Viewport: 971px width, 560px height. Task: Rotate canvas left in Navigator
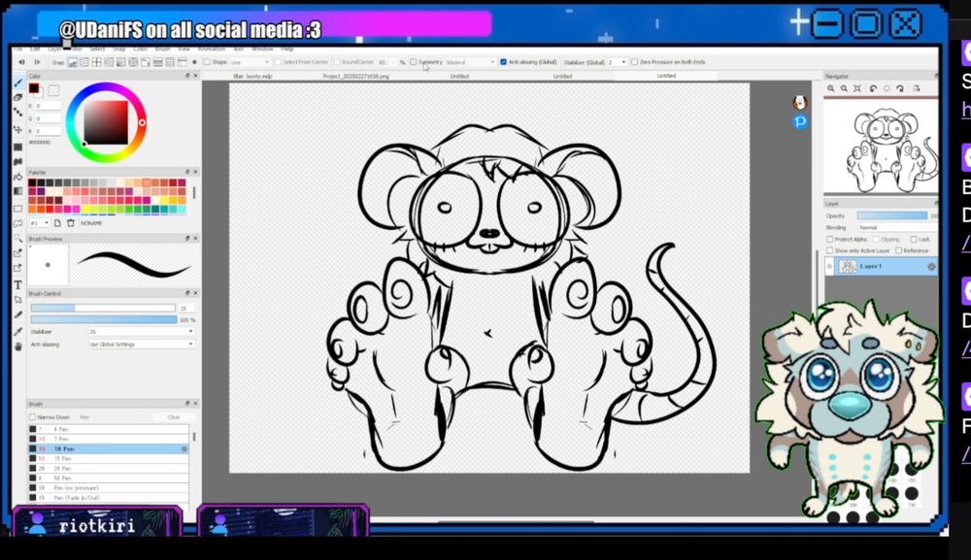click(873, 88)
